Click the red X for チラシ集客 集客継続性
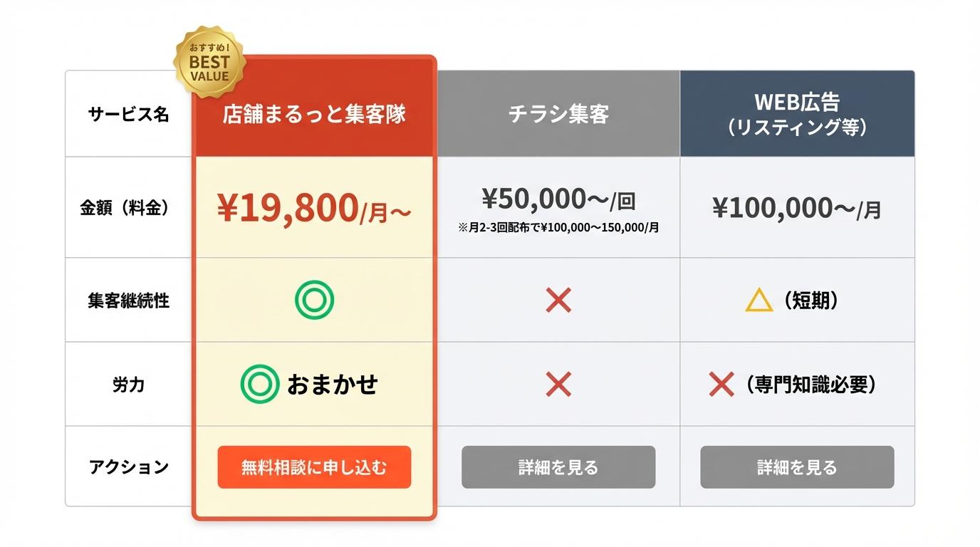 point(558,301)
